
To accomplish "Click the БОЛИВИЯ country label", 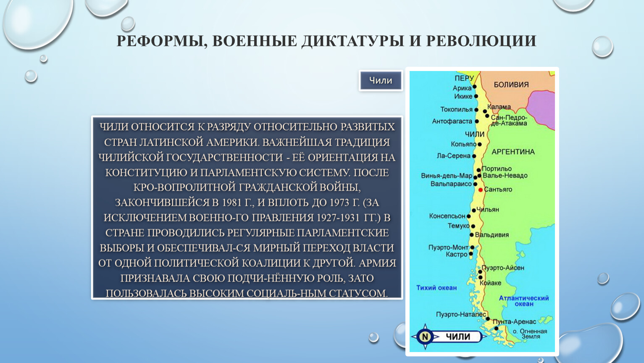I will coord(511,84).
